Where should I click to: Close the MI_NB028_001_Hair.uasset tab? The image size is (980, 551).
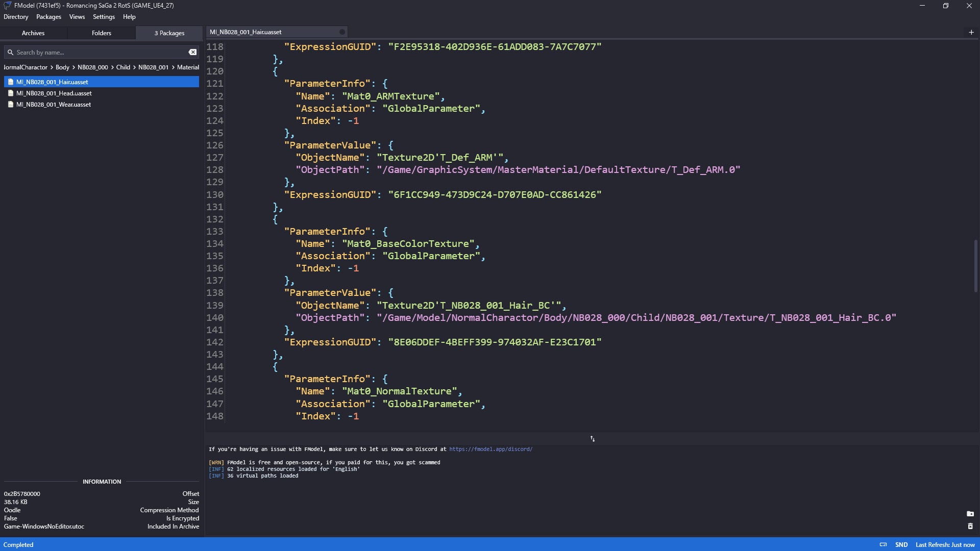[x=342, y=32]
